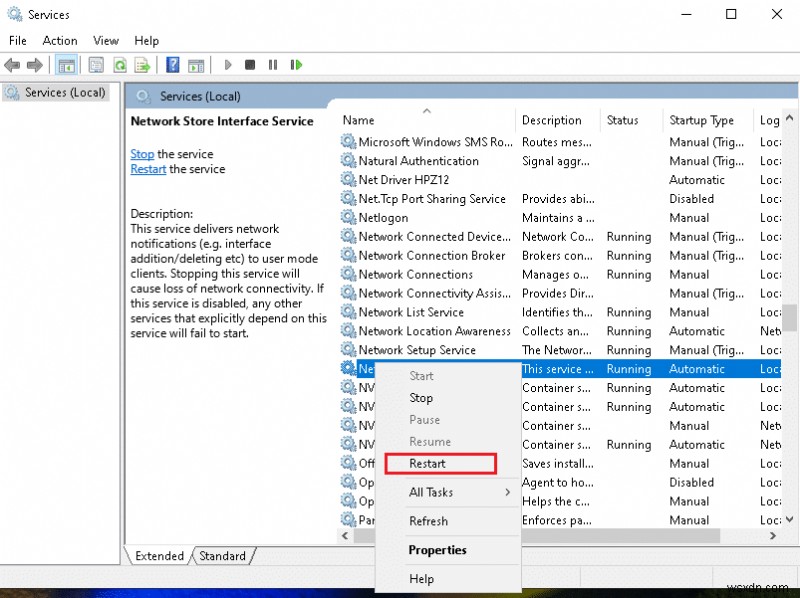The width and height of the screenshot is (800, 598).
Task: Click the Restart Service toolbar icon
Action: pos(296,65)
